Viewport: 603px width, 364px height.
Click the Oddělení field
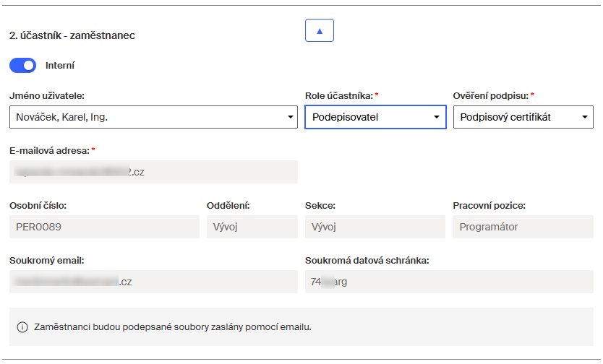click(252, 227)
